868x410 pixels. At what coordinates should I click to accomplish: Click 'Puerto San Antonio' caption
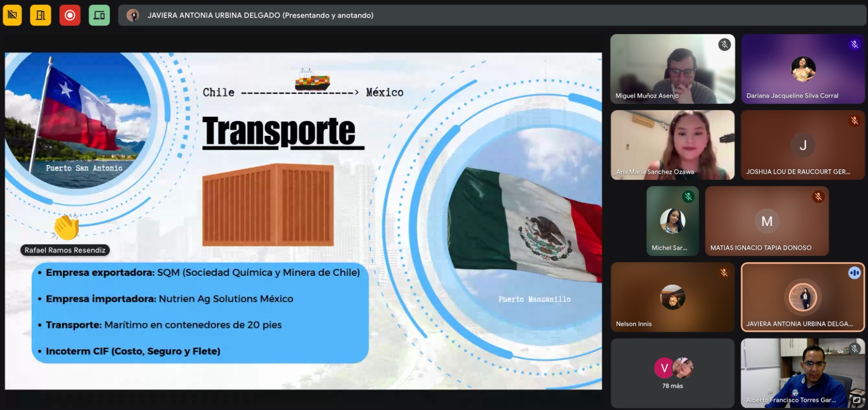coord(84,168)
